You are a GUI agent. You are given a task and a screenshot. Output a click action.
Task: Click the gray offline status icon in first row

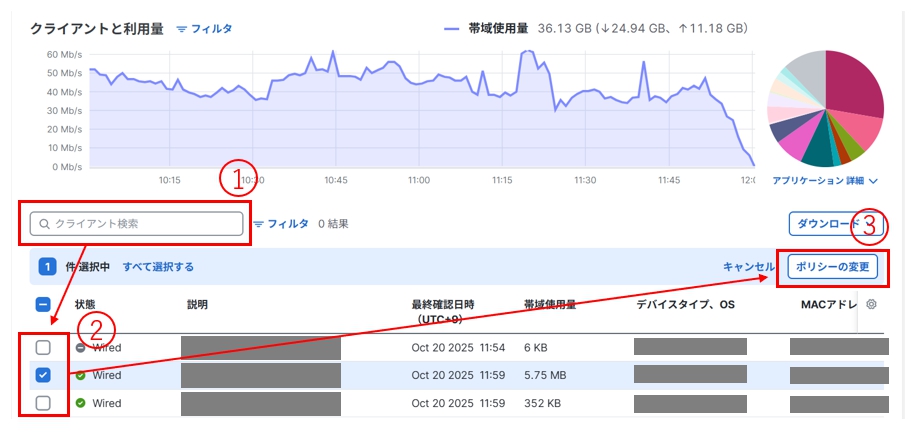click(x=80, y=348)
